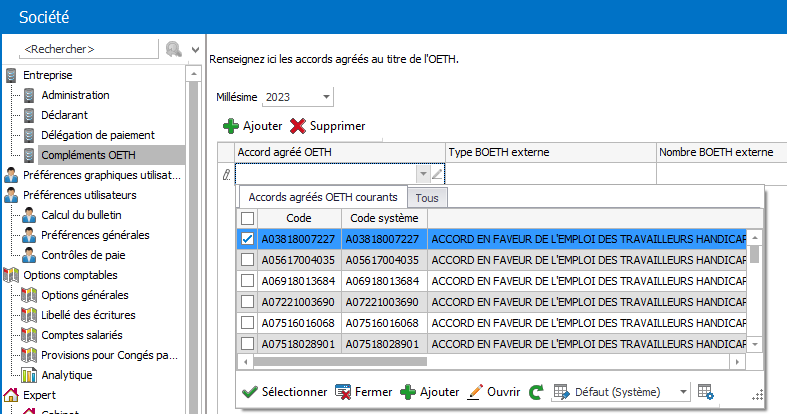Click the Expert house icon
Image resolution: width=787 pixels, height=414 pixels.
(11, 395)
